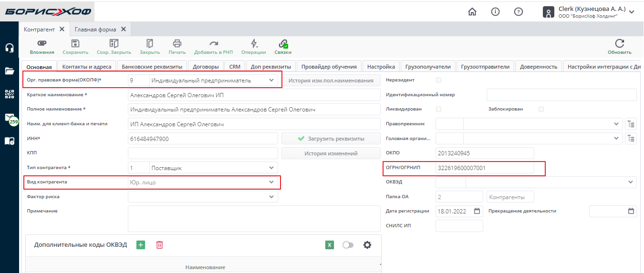Screen dimensions: 644x273
Task: Toggle the switch next to the Excel icon
Action: pos(348,245)
